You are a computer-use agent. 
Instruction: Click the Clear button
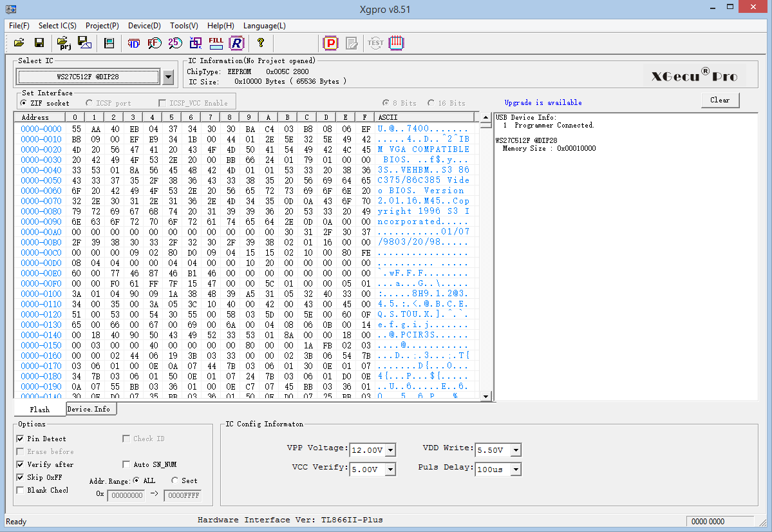point(720,100)
